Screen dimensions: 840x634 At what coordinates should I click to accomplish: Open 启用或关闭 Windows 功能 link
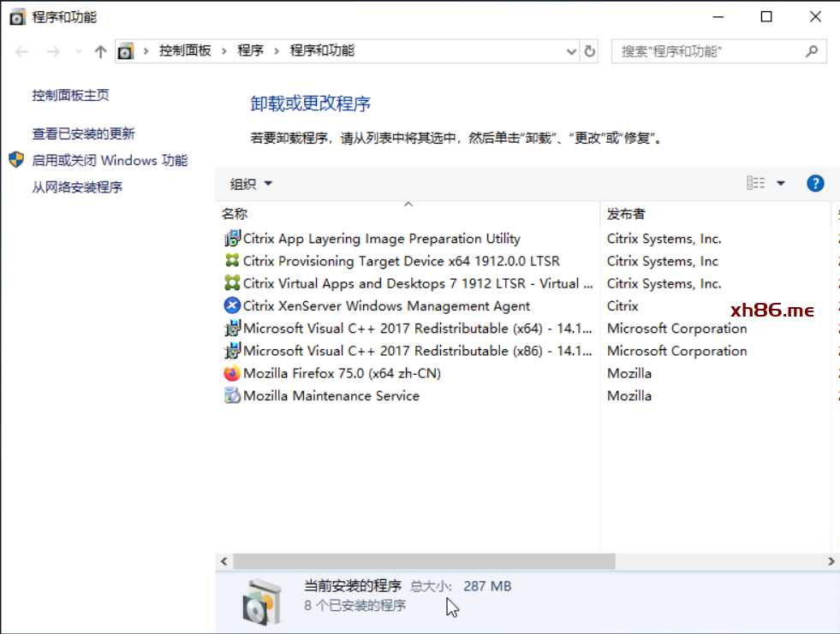(x=110, y=160)
